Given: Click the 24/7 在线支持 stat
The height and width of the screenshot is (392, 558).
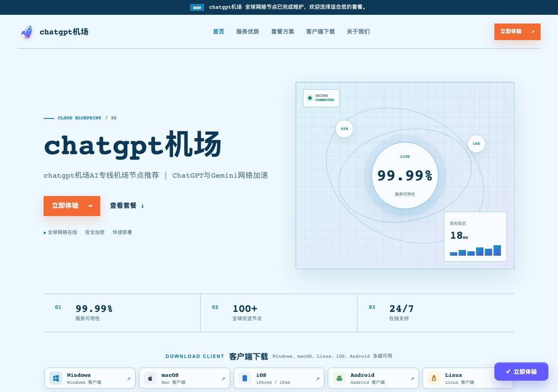Looking at the screenshot, I should click(x=436, y=313).
